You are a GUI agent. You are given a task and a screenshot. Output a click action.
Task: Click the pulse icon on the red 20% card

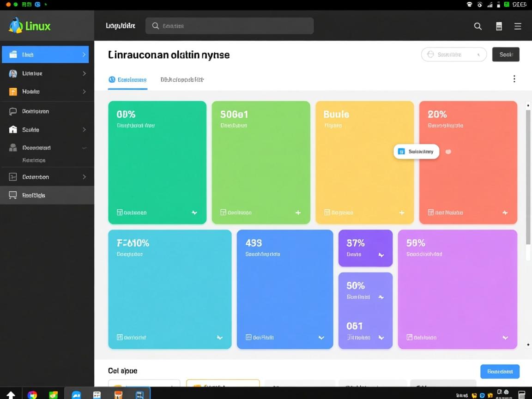click(x=505, y=212)
